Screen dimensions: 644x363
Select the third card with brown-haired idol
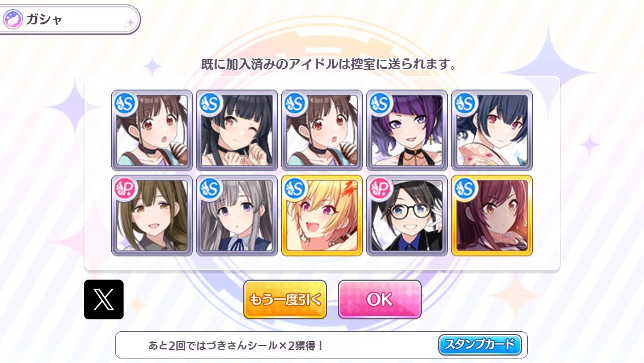(x=322, y=130)
